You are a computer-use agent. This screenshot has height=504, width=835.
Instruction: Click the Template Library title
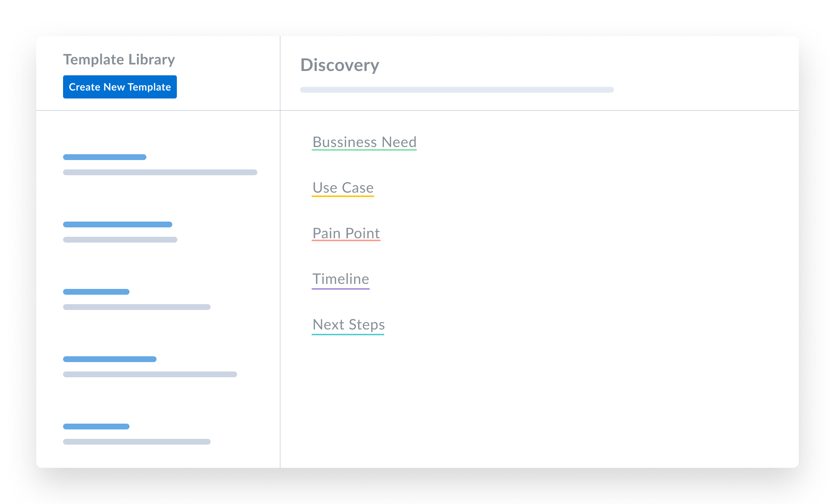tap(119, 59)
